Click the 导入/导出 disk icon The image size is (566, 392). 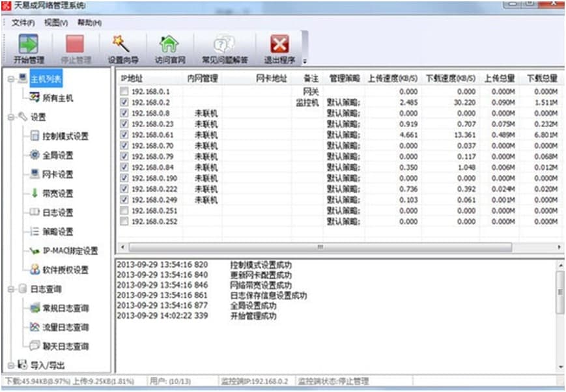pos(23,365)
